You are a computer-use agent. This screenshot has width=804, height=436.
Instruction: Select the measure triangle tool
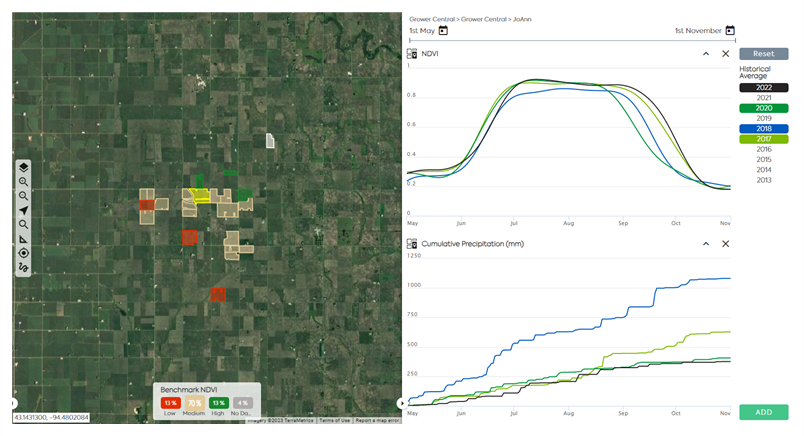[x=23, y=239]
